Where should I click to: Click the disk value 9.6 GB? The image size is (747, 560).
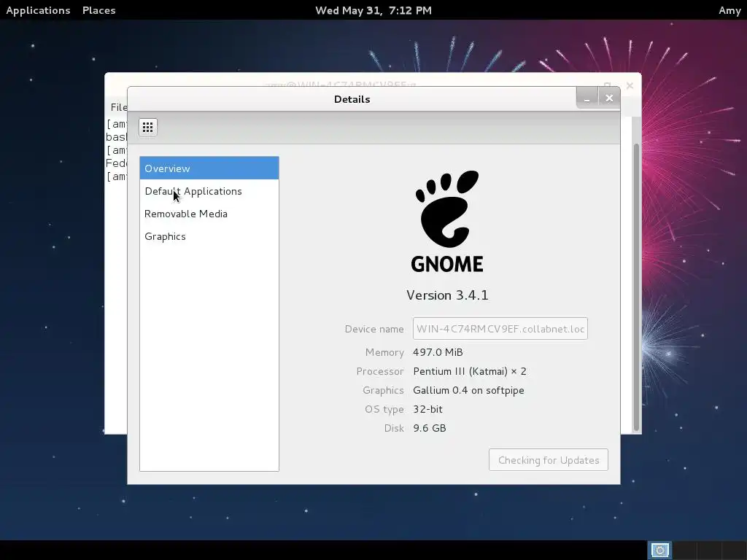tap(430, 428)
